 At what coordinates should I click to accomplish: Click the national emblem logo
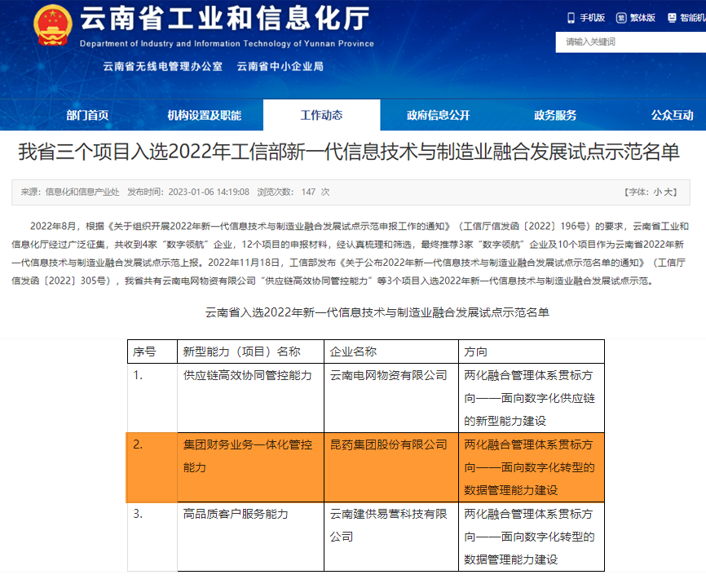(53, 25)
